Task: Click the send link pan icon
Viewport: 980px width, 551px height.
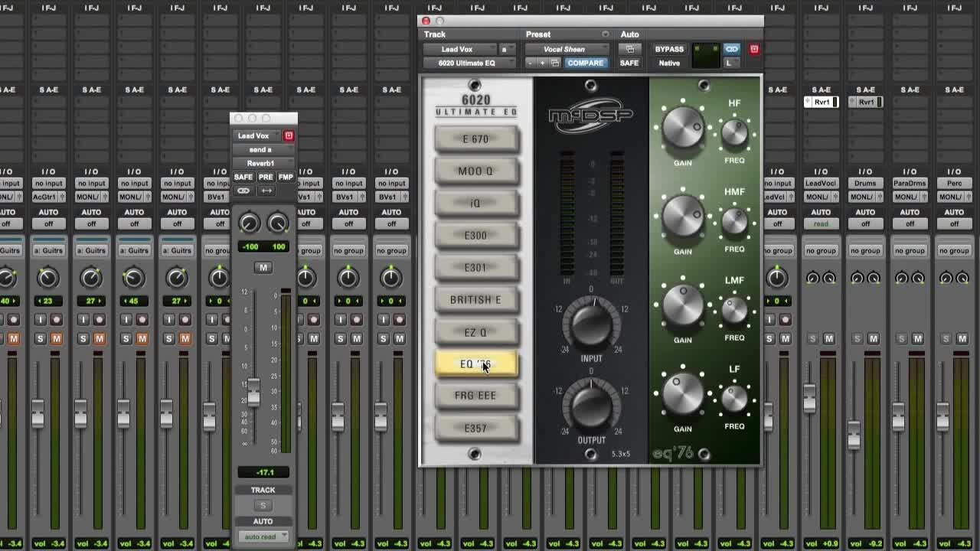Action: [243, 191]
